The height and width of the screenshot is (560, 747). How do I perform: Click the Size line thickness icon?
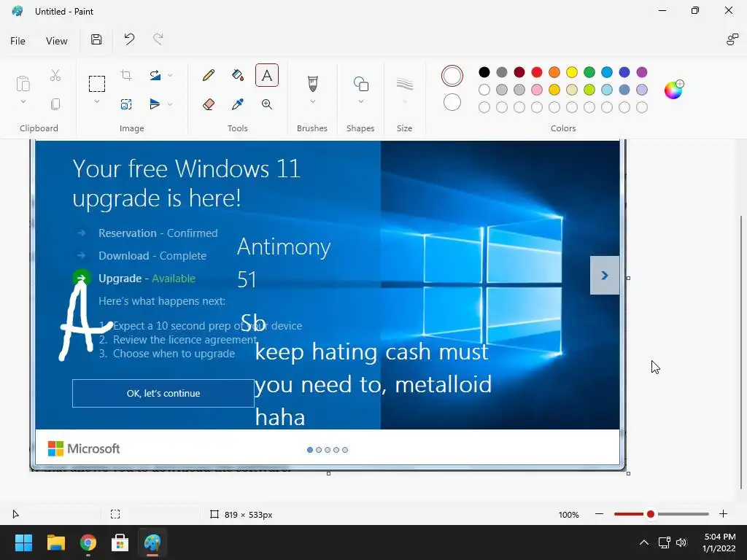click(x=404, y=84)
